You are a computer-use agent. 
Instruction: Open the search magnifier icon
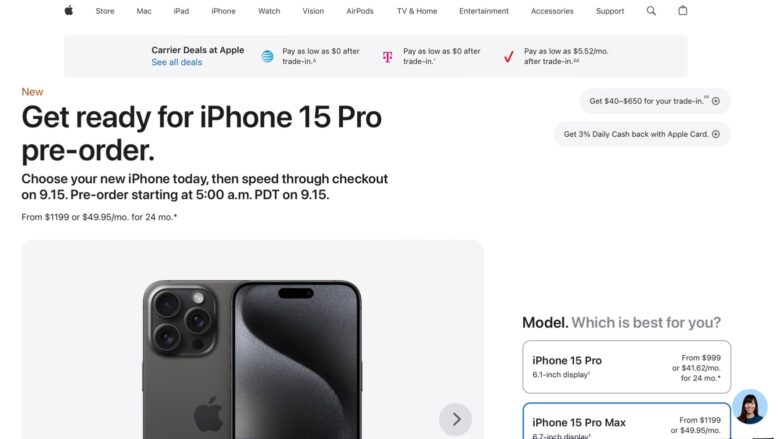coord(651,11)
